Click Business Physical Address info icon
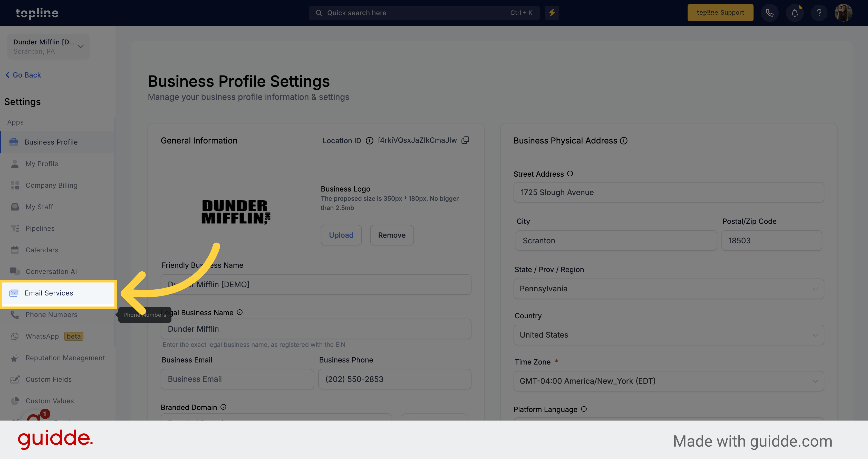 tap(624, 140)
